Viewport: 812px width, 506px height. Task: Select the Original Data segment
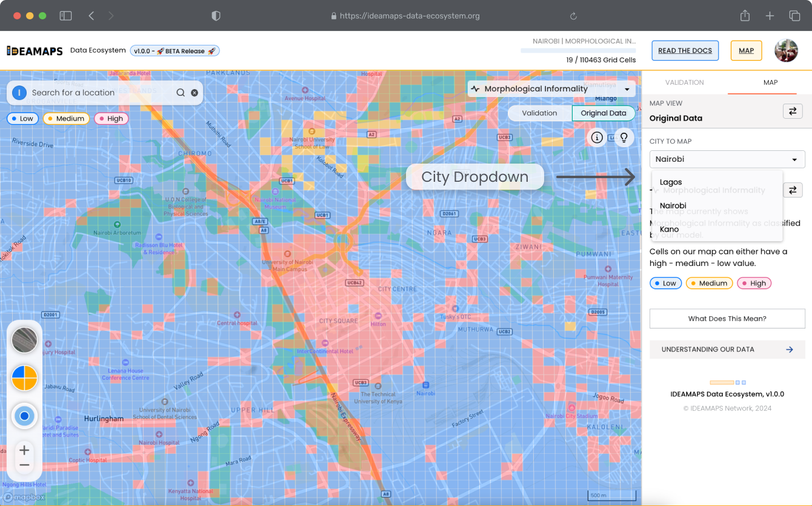603,113
